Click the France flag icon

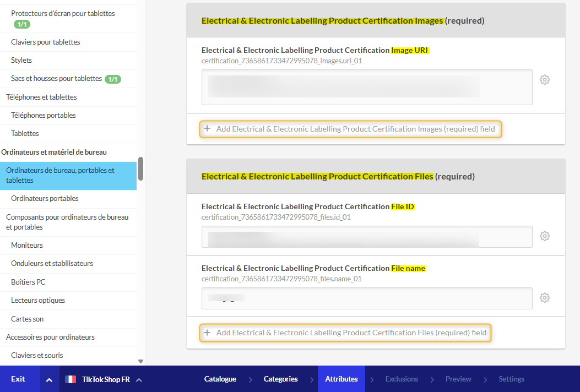(x=71, y=379)
